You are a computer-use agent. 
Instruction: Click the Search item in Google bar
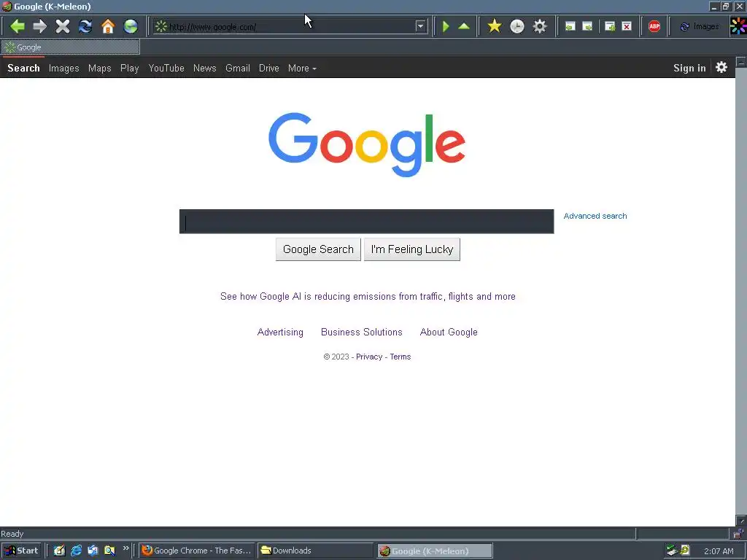pyautogui.click(x=23, y=68)
